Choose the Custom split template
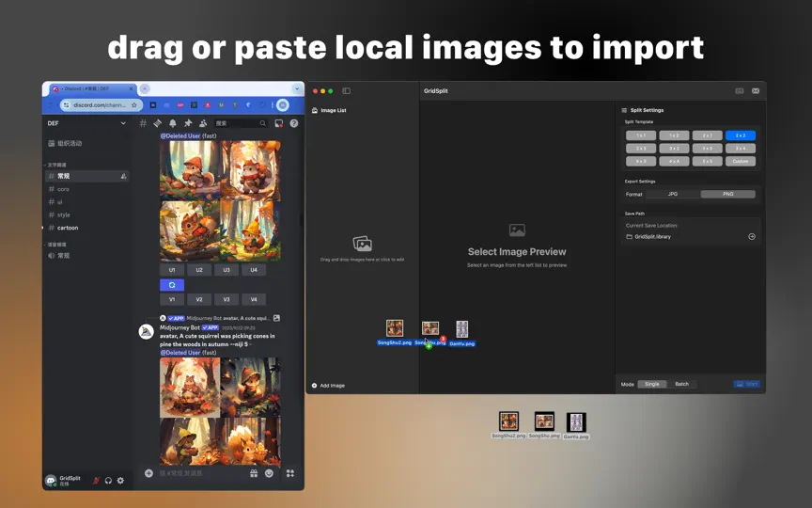 [x=741, y=161]
